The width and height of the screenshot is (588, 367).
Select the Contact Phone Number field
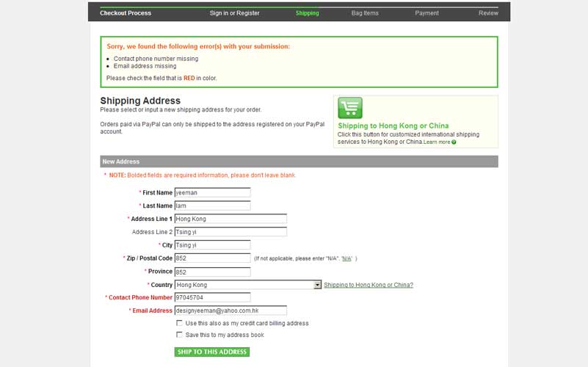212,297
